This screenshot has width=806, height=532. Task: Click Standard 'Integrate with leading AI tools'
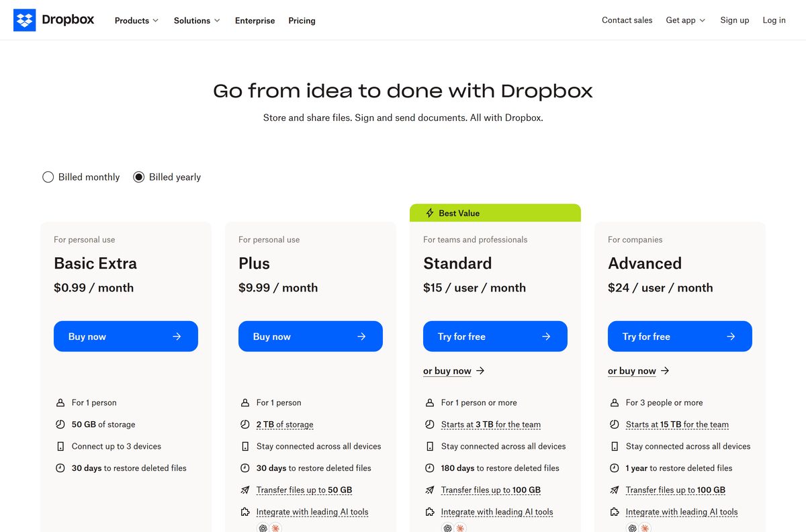pyautogui.click(x=497, y=512)
